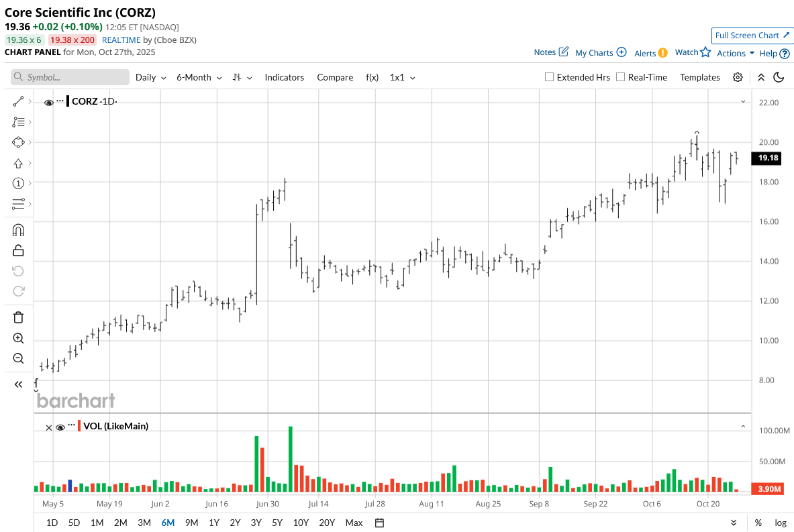Remove the VOL indicator with X
The image size is (794, 532).
tap(48, 428)
